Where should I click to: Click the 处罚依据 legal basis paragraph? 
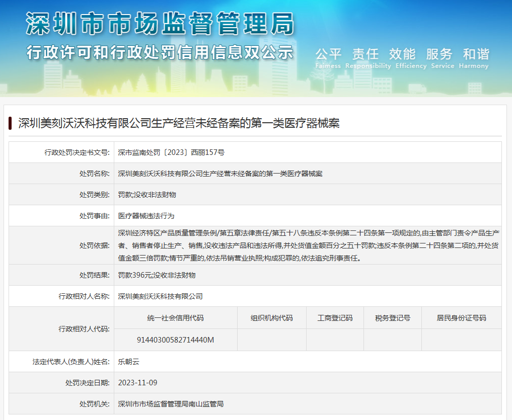point(308,245)
